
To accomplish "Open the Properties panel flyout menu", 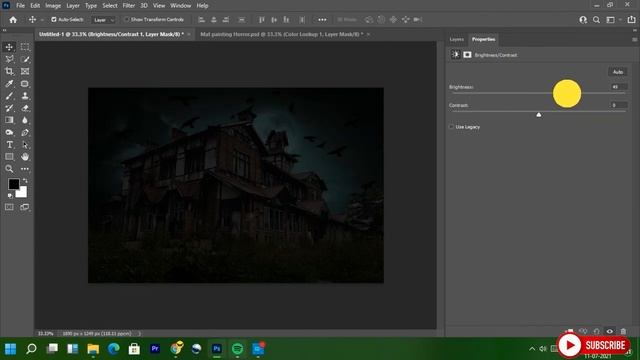I will click(635, 40).
